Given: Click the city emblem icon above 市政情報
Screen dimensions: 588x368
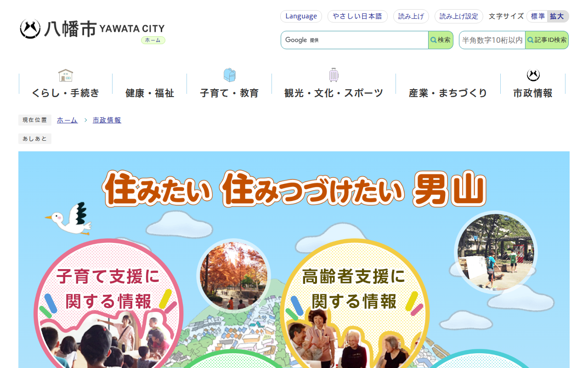Looking at the screenshot, I should point(533,75).
